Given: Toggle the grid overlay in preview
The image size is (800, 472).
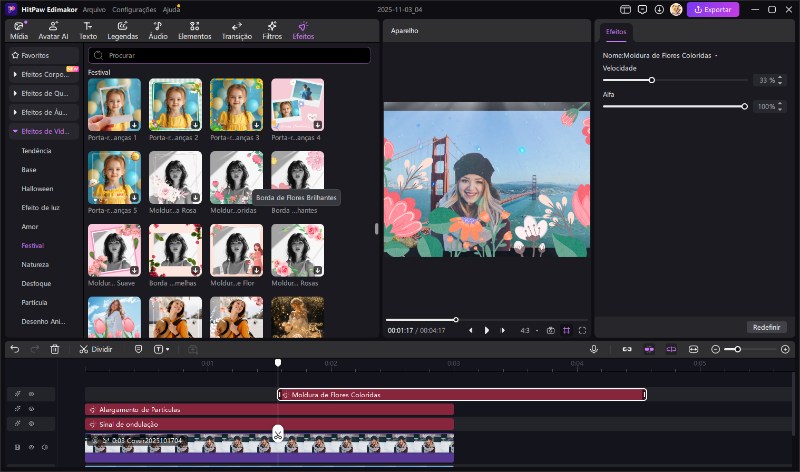Looking at the screenshot, I should pyautogui.click(x=566, y=330).
